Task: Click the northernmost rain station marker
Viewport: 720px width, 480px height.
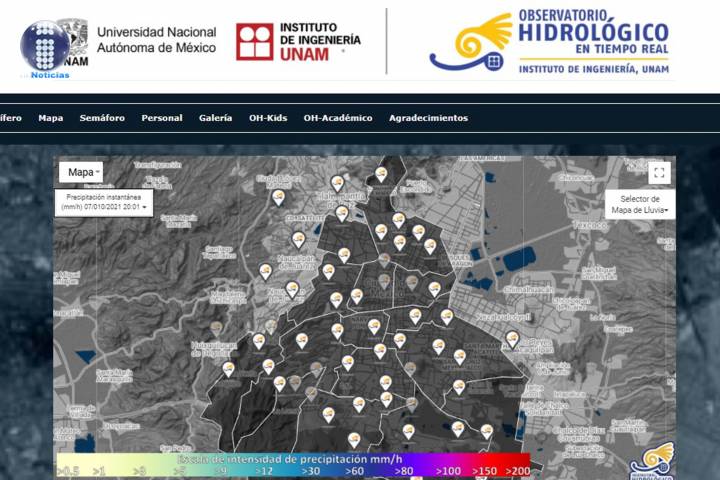Action: pyautogui.click(x=381, y=173)
